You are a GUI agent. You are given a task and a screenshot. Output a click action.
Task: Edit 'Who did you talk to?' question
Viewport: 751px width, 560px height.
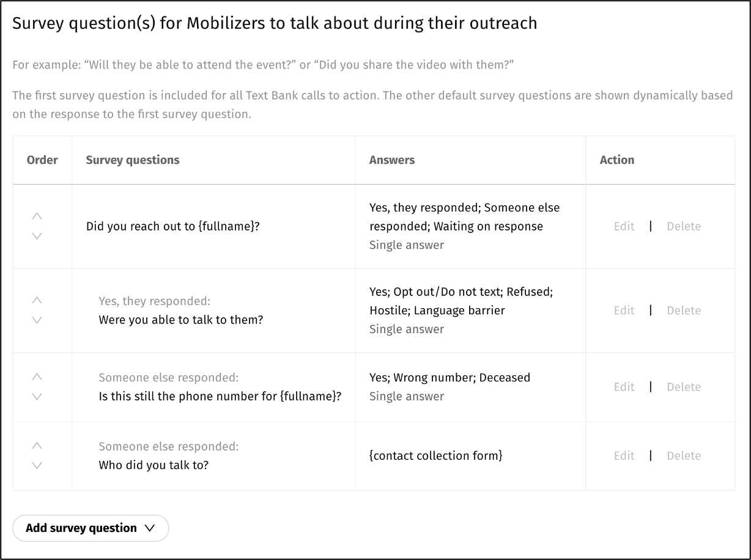tap(624, 455)
